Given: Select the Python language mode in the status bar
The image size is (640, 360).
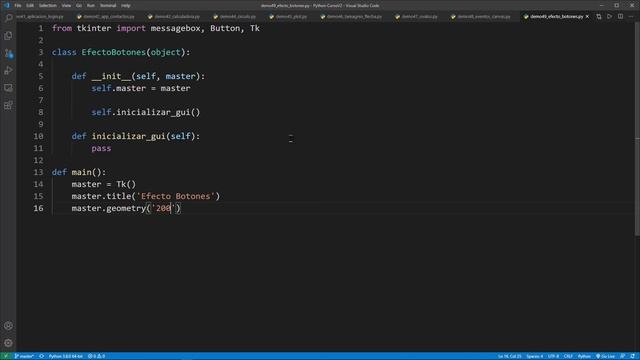Looking at the screenshot, I should [x=584, y=356].
